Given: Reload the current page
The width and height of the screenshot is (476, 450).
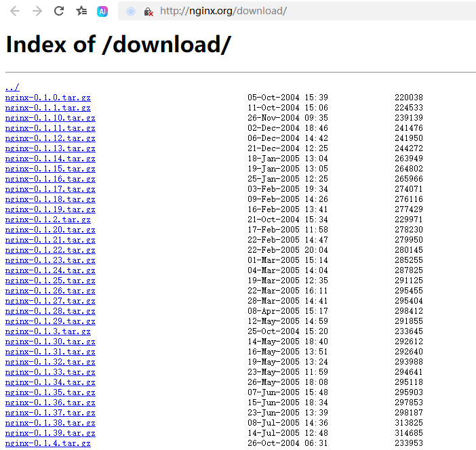Looking at the screenshot, I should pos(59,12).
